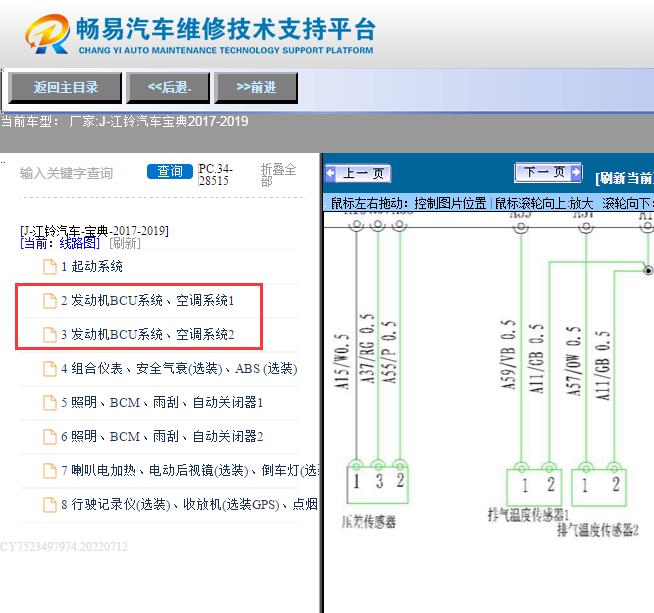Screen dimensions: 654x613
Task: Collapse all with 折叠全部
Action: [x=278, y=175]
